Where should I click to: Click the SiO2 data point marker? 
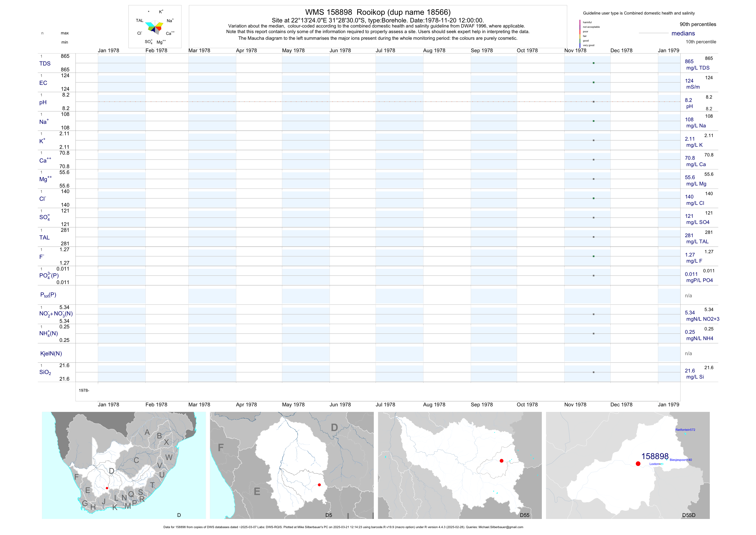(x=593, y=372)
